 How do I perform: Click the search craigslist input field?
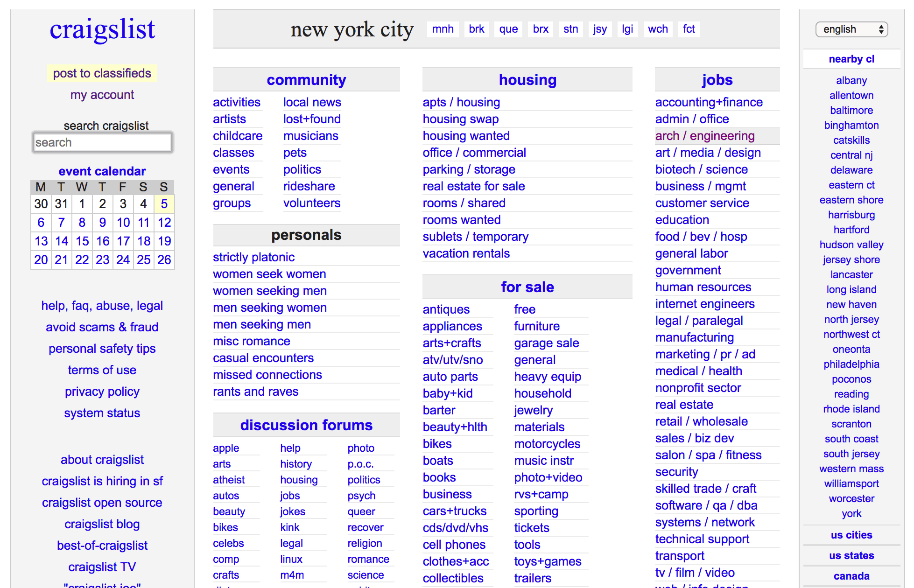tap(102, 142)
